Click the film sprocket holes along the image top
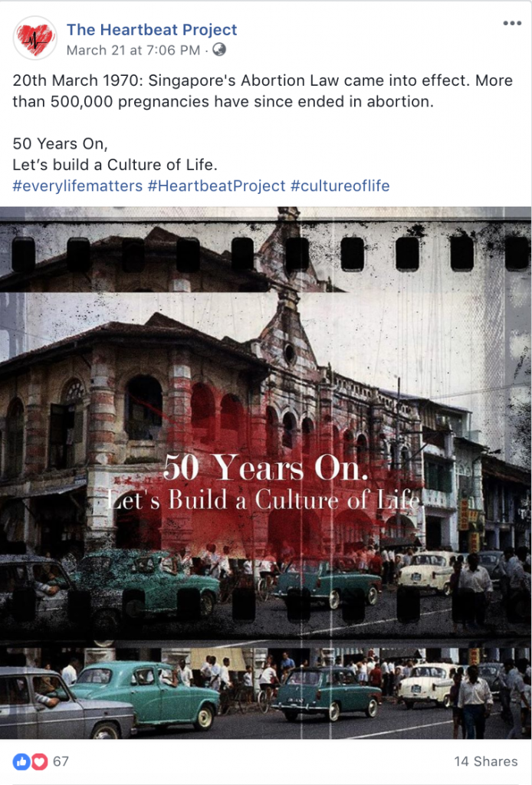This screenshot has width=532, height=785. (271, 254)
